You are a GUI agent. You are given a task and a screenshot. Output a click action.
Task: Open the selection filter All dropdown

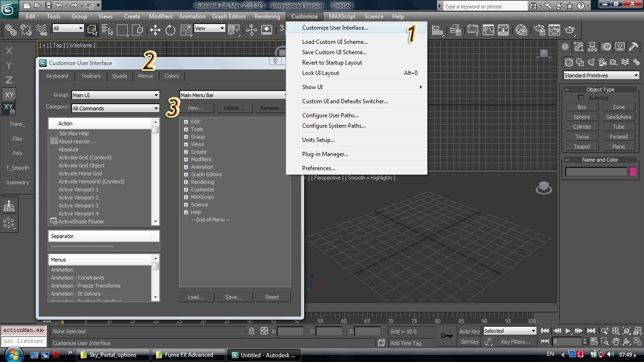coord(68,28)
